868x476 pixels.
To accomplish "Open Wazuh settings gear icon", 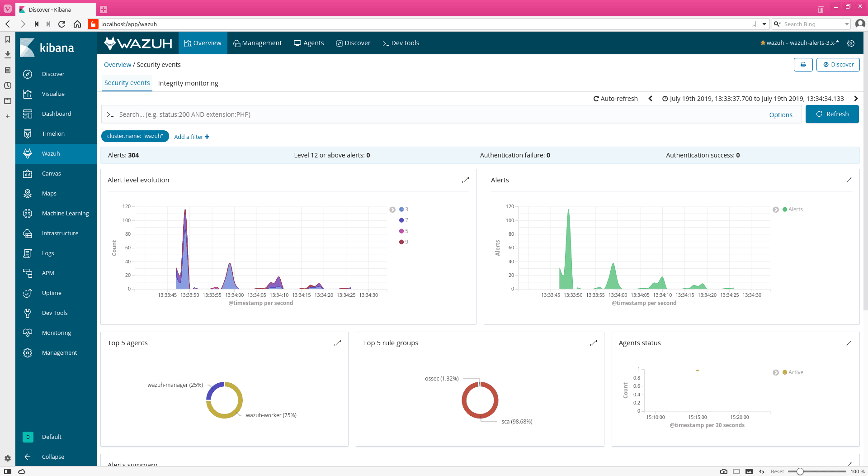I will coord(851,43).
